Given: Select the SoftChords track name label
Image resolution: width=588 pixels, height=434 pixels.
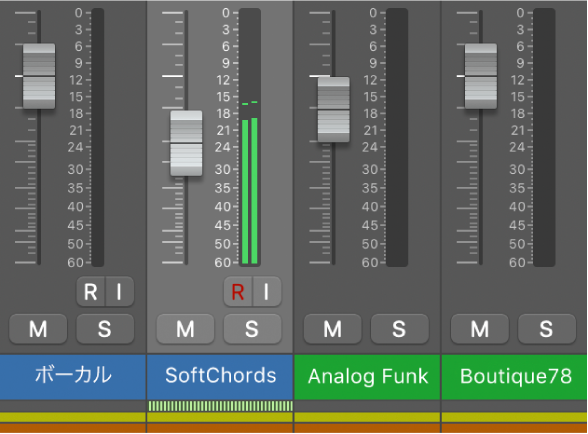Looking at the screenshot, I should [x=220, y=377].
